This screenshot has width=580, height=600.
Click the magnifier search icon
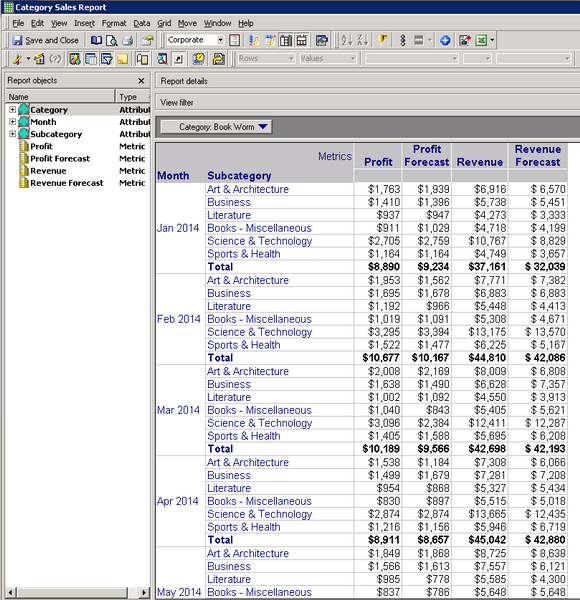(x=162, y=59)
